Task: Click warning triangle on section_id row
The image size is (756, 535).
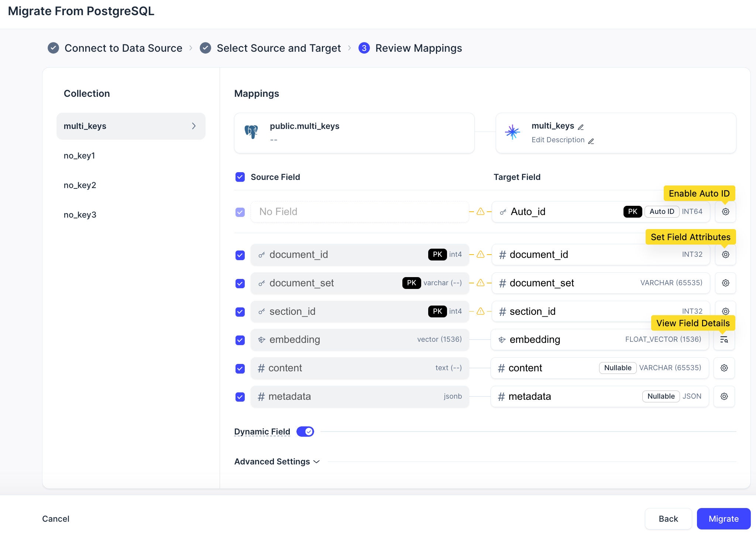Action: (480, 311)
